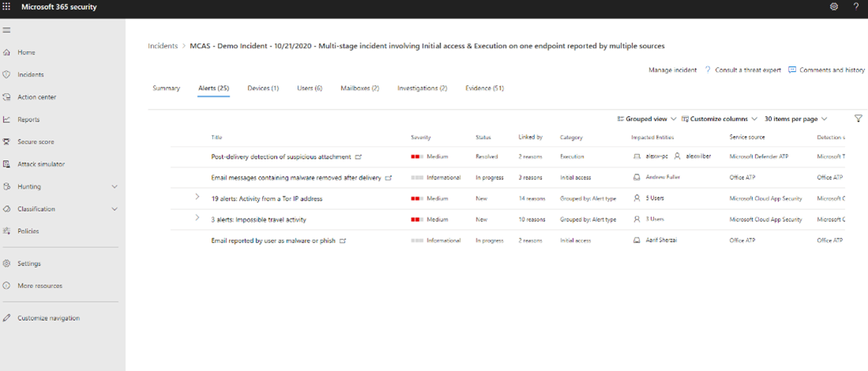Viewport: 868px width, 371px height.
Task: Click the Customize navigation pencil icon
Action: click(6, 318)
